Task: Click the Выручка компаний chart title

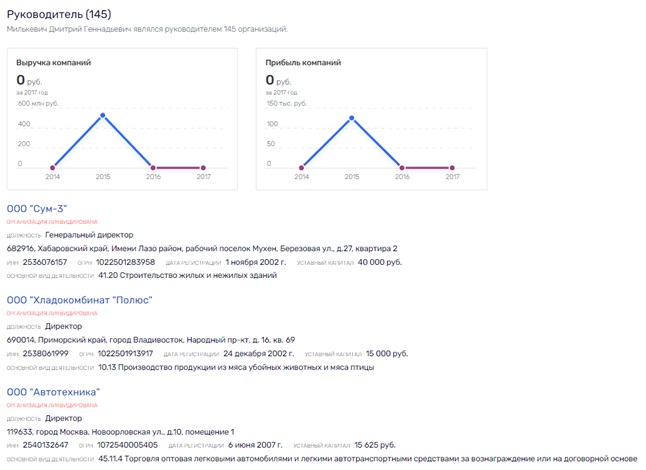Action: pos(54,63)
